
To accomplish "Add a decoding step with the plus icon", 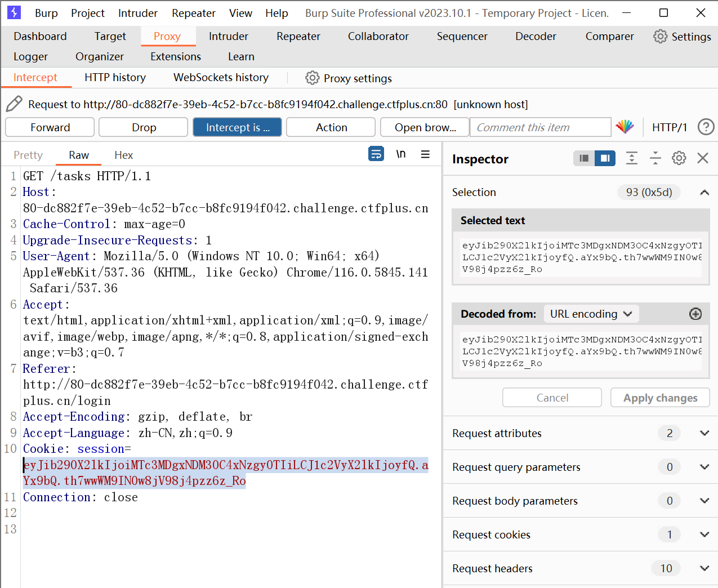I will (x=695, y=314).
